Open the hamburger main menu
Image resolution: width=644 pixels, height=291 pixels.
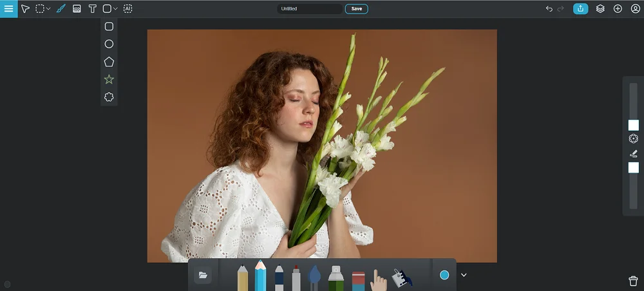[8, 8]
